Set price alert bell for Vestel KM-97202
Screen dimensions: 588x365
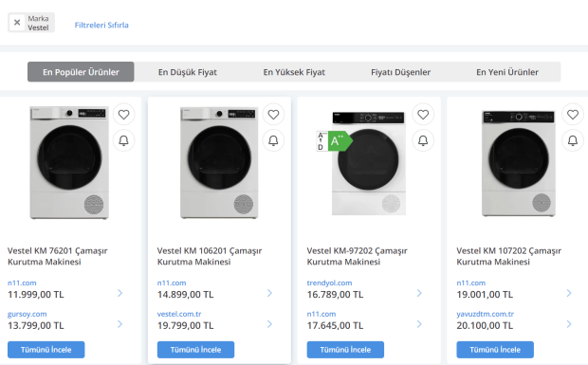point(423,140)
